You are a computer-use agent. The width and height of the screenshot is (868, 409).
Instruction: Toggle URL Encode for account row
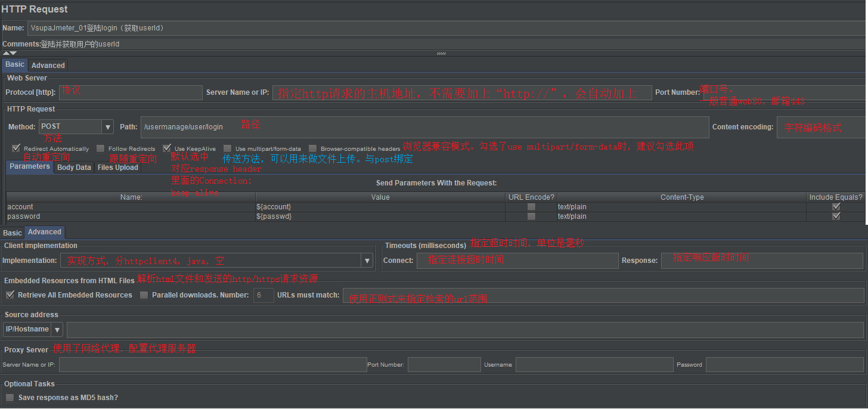coord(531,207)
